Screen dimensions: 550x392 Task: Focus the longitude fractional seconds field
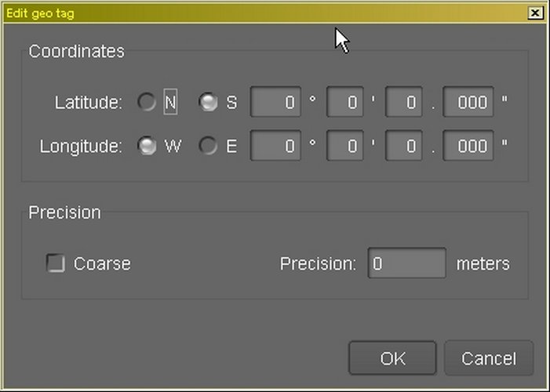point(468,147)
